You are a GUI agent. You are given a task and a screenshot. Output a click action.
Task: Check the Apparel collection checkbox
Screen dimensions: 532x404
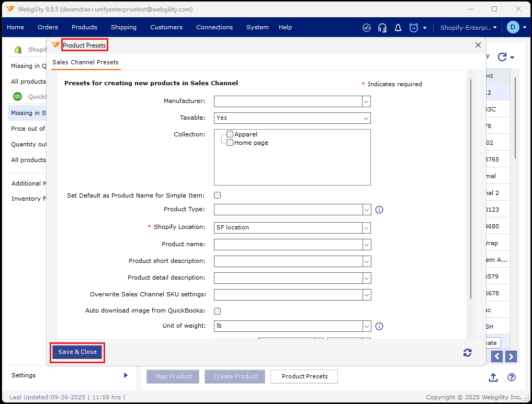pyautogui.click(x=230, y=134)
